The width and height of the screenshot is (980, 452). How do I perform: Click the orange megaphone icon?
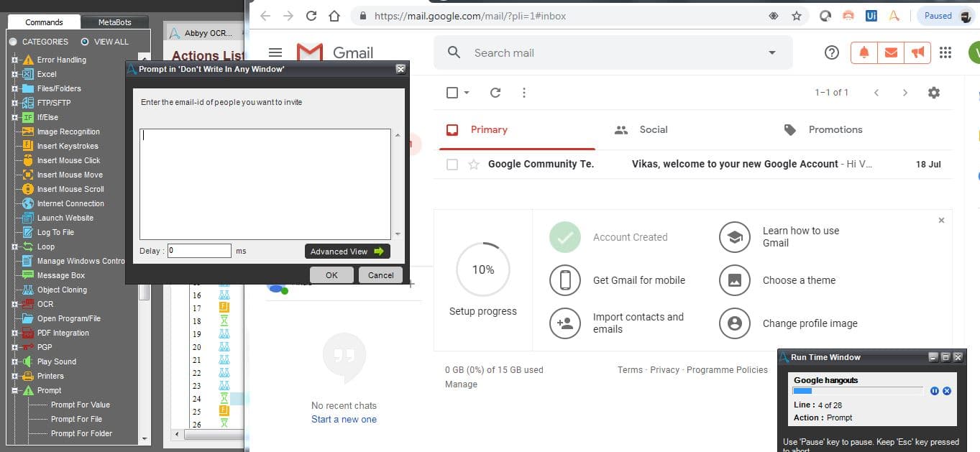[x=917, y=52]
